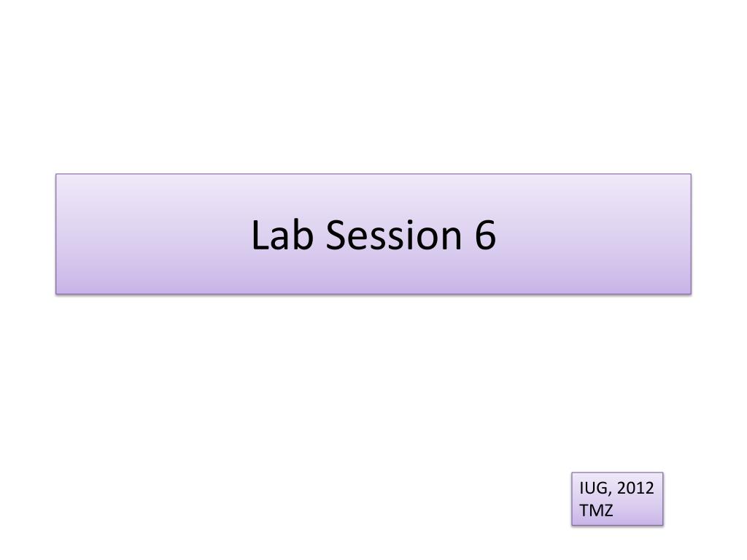Select the word "Lab" in the title
747x560 pixels.
tap(282, 234)
